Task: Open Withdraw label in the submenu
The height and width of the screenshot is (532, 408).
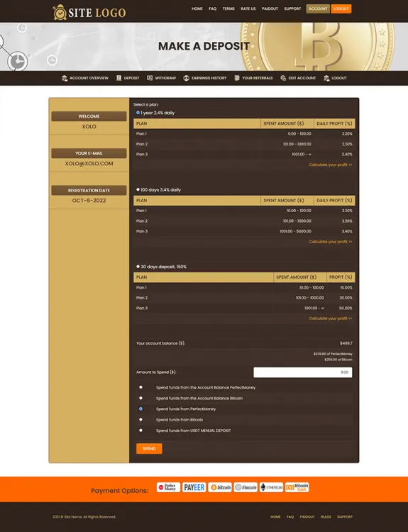Action: point(165,78)
